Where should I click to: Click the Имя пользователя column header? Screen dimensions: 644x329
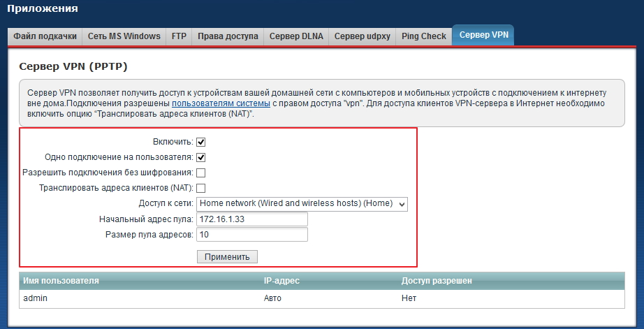click(61, 281)
